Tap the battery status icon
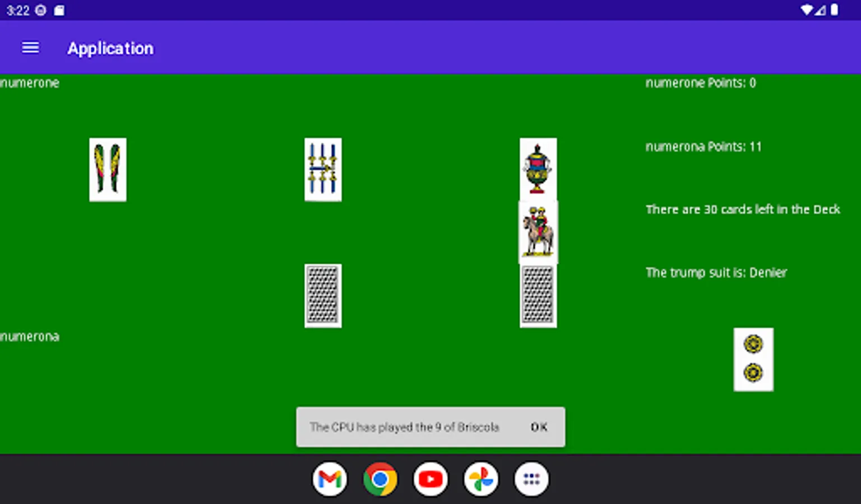The width and height of the screenshot is (861, 504). [834, 10]
